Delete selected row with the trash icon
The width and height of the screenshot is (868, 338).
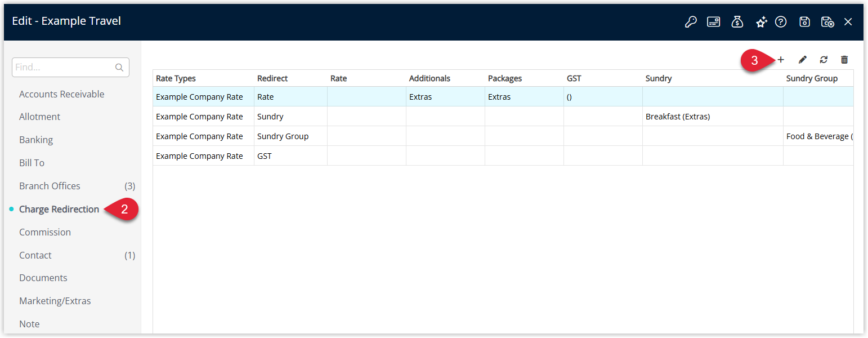pyautogui.click(x=844, y=60)
